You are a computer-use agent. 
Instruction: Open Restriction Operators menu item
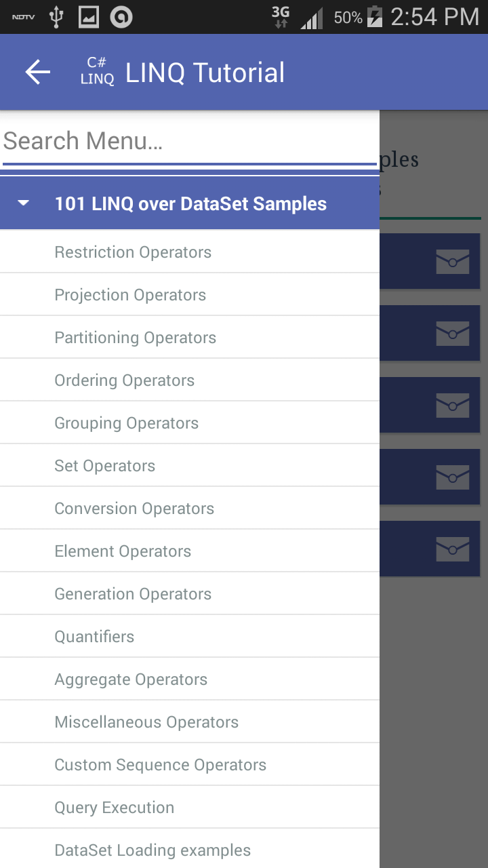133,252
